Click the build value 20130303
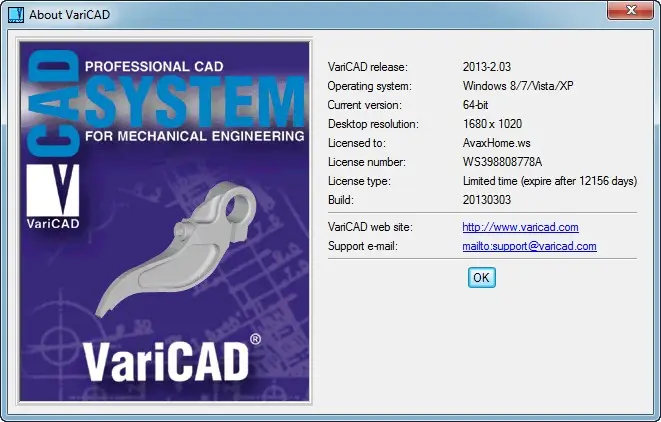Viewport: 661px width, 422px height. 486,200
